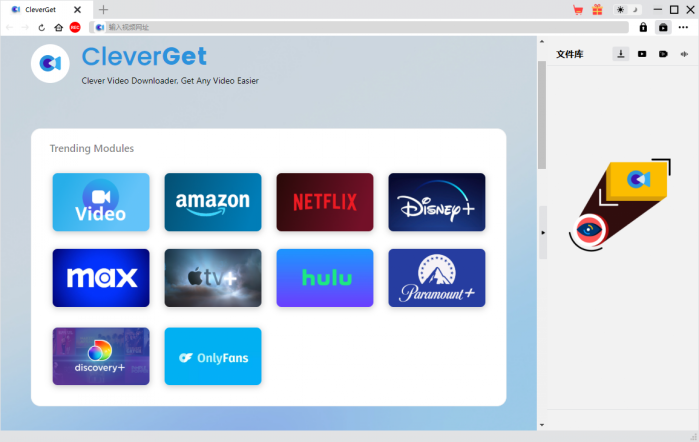Open the Video module tile
Viewport: 699px width, 442px height.
(101, 202)
